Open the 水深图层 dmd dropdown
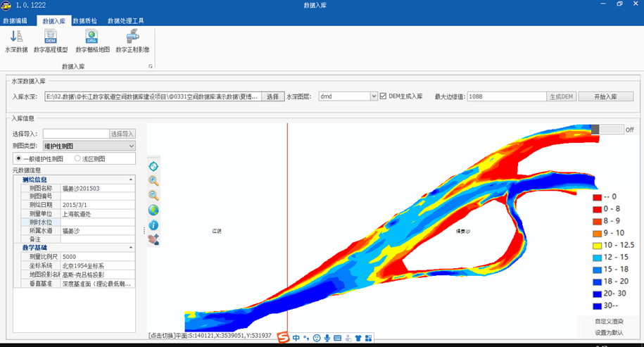 point(374,96)
